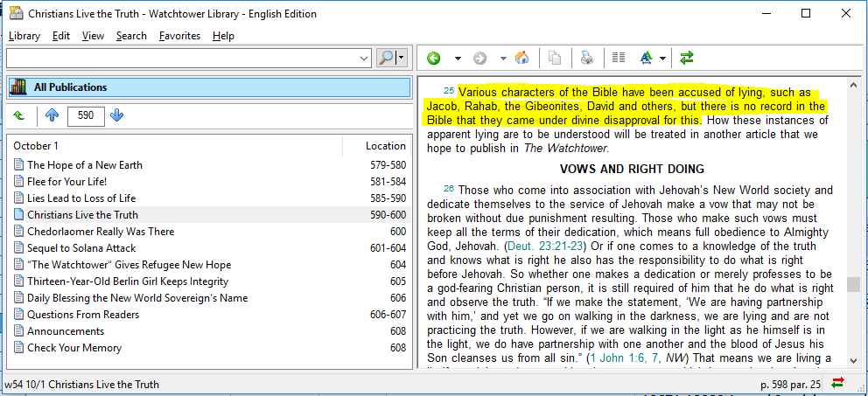The image size is (868, 396).
Task: Open the Library menu
Action: 24,36
